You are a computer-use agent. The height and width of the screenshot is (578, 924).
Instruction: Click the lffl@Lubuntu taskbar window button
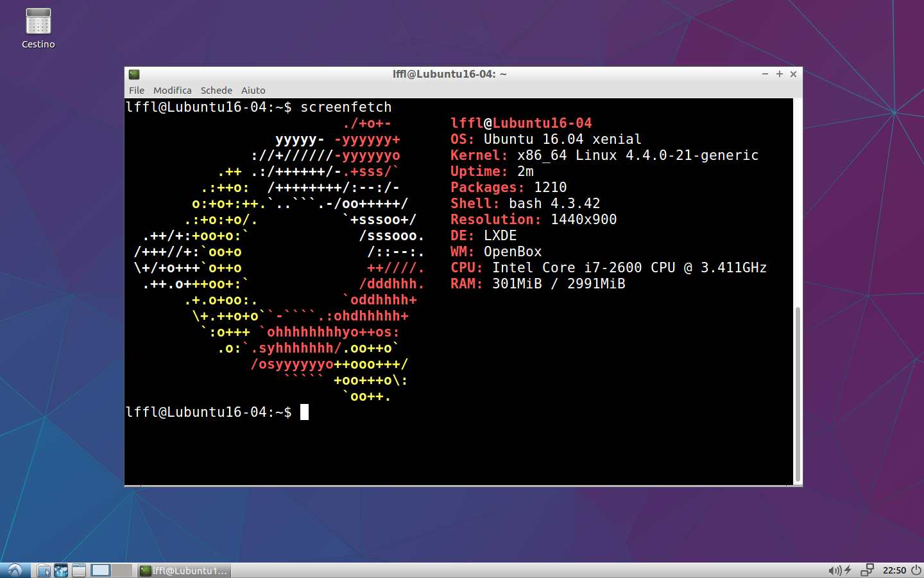pyautogui.click(x=184, y=570)
